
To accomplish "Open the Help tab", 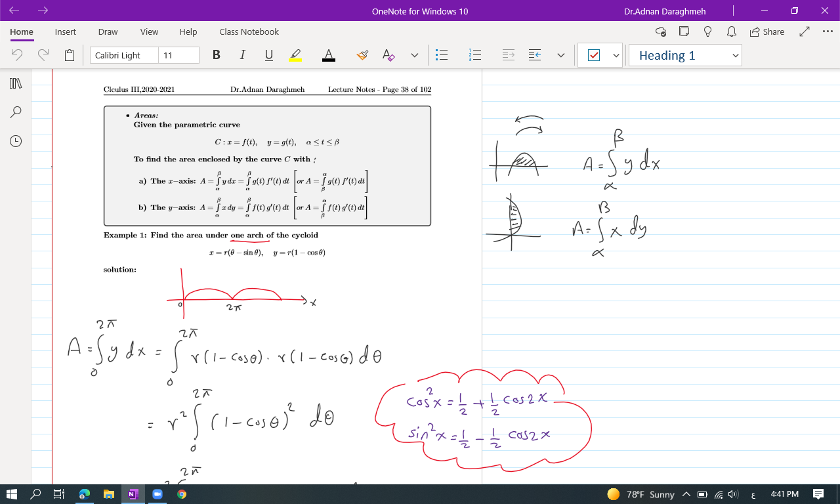I will pos(188,31).
